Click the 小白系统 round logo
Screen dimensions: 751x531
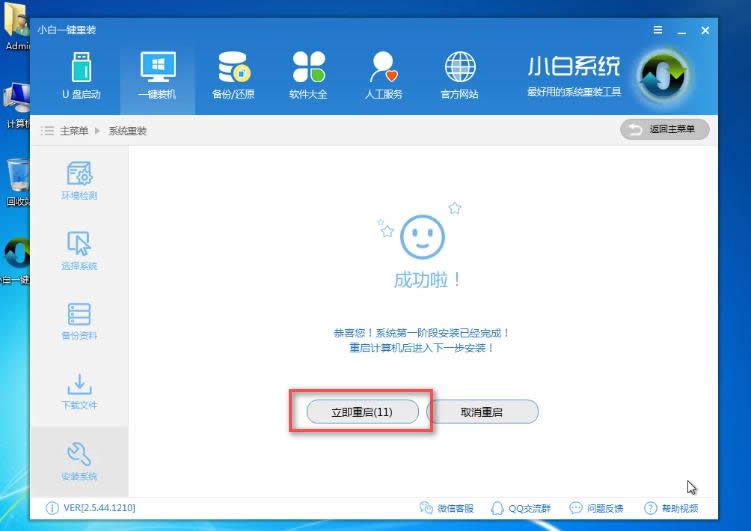click(663, 76)
